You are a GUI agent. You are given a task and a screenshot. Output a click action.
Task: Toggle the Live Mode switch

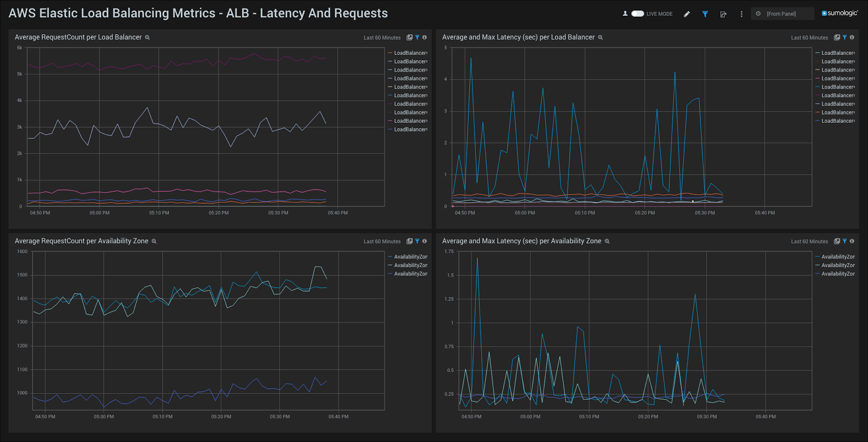tap(637, 14)
